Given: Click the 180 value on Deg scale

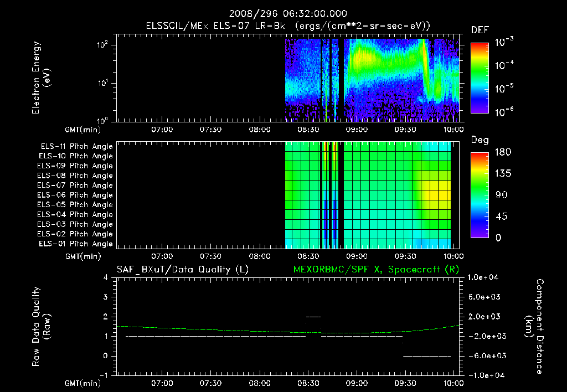Looking at the screenshot, I should click(x=503, y=152).
